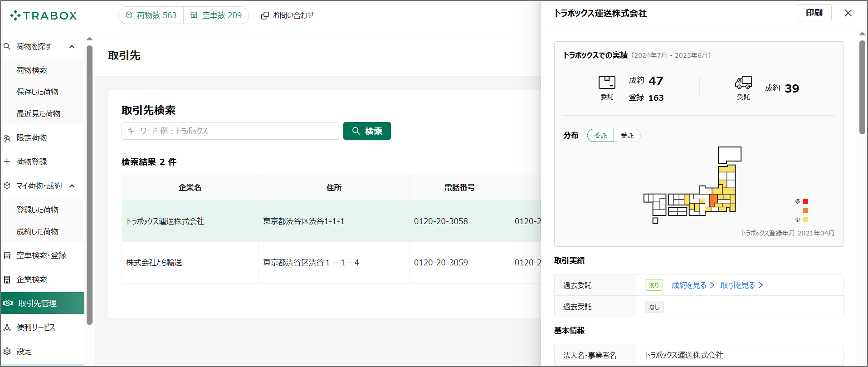The width and height of the screenshot is (868, 367).
Task: Click the truck icon beside 空車数 209
Action: (x=194, y=15)
